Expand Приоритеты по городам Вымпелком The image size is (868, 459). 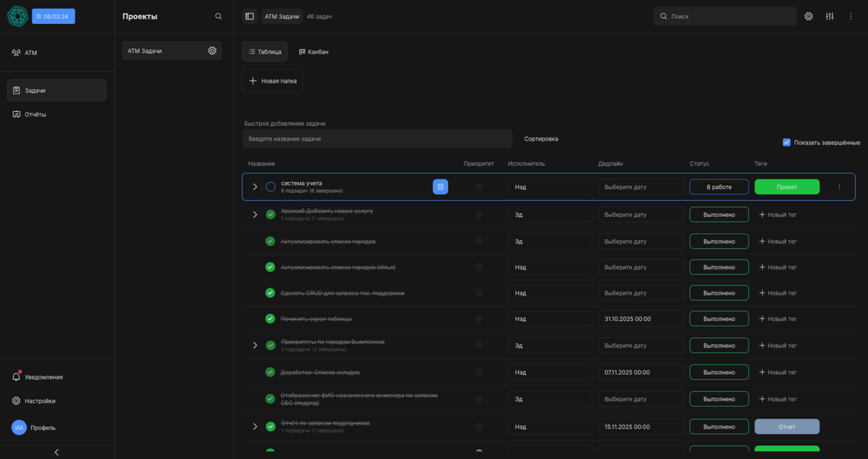[255, 346]
